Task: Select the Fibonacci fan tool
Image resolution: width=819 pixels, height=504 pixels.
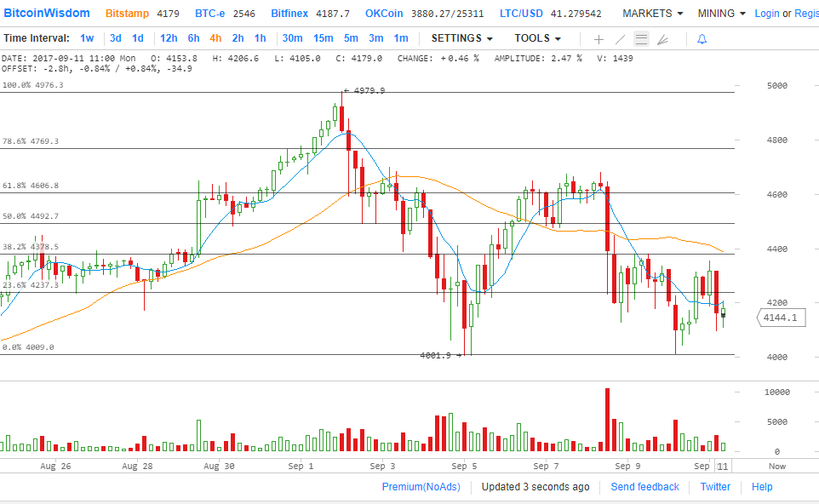Action: (663, 39)
